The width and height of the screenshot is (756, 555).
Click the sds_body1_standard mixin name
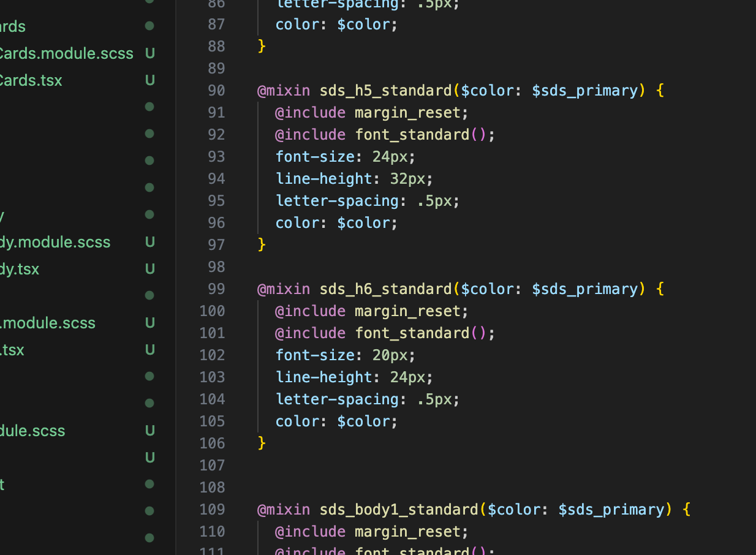click(x=398, y=510)
